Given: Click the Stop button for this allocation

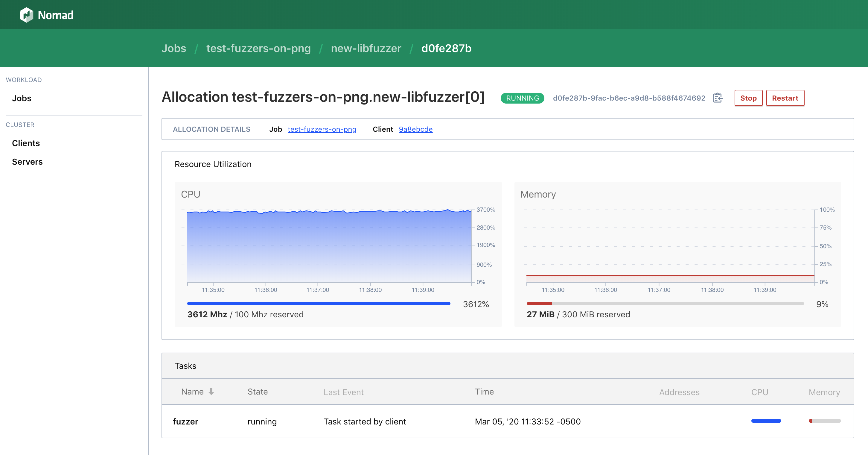Looking at the screenshot, I should (747, 98).
